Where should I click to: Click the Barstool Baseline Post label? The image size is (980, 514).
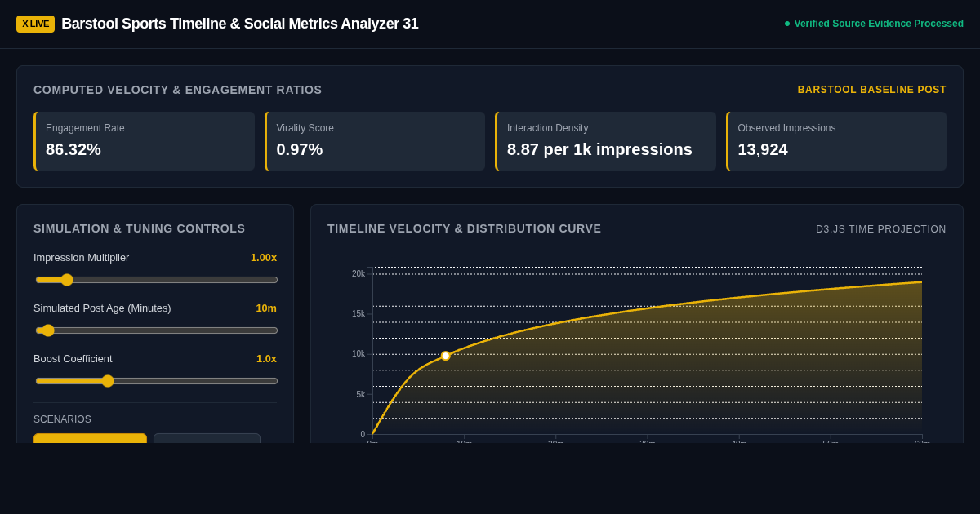872,90
